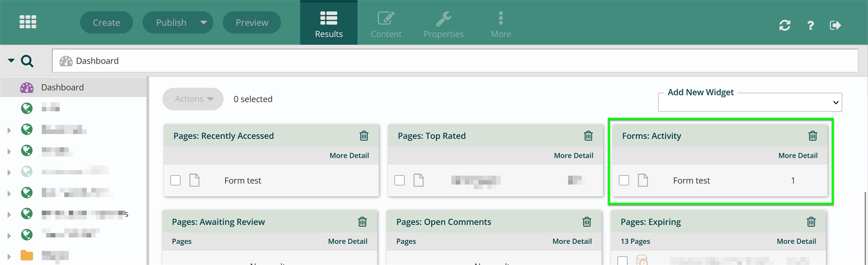Delete the Pages: Awaiting Review widget
The height and width of the screenshot is (265, 868).
tap(362, 222)
